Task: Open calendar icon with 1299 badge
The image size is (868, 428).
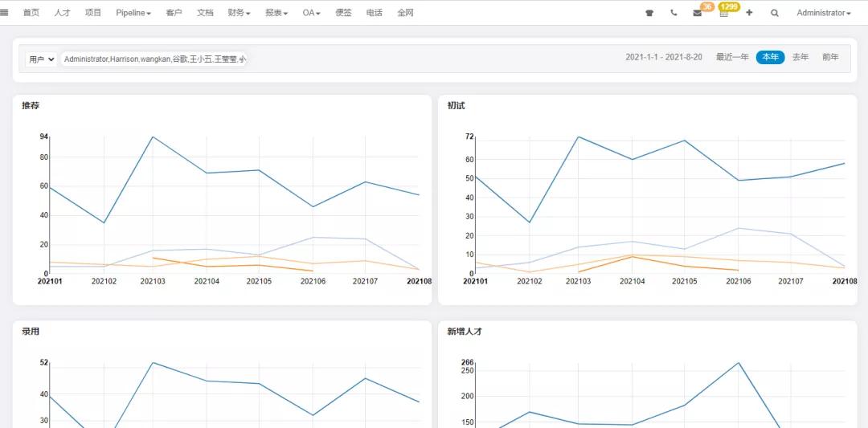Action: (x=724, y=14)
